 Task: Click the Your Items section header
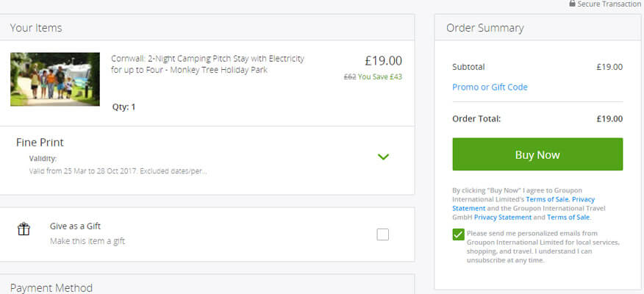tap(36, 27)
